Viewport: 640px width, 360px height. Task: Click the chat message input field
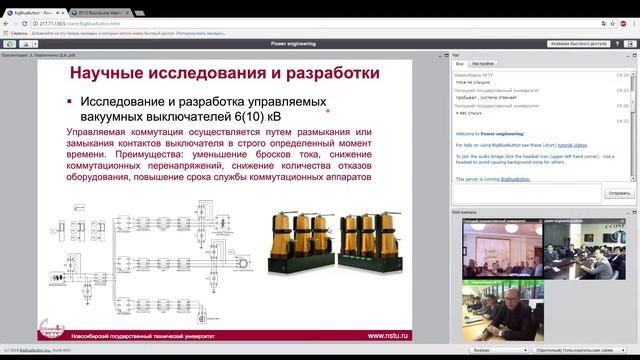tap(527, 193)
